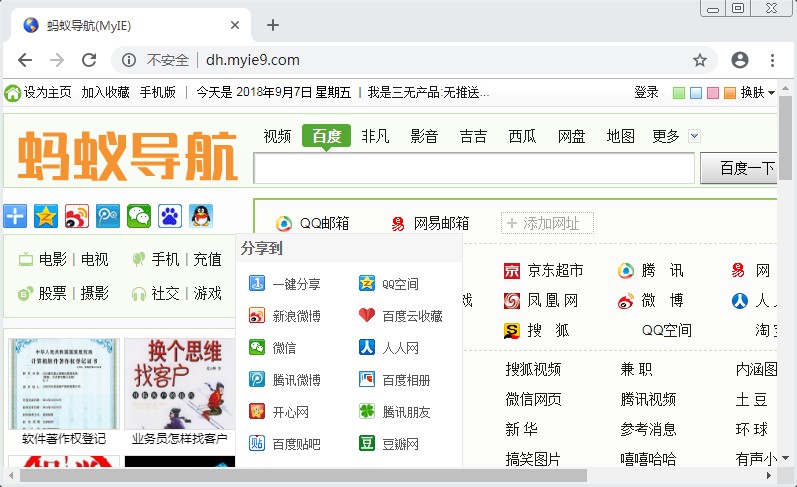Choose 百度贴吧 in the share popup
Screen dimensions: 797x487
tap(285, 444)
